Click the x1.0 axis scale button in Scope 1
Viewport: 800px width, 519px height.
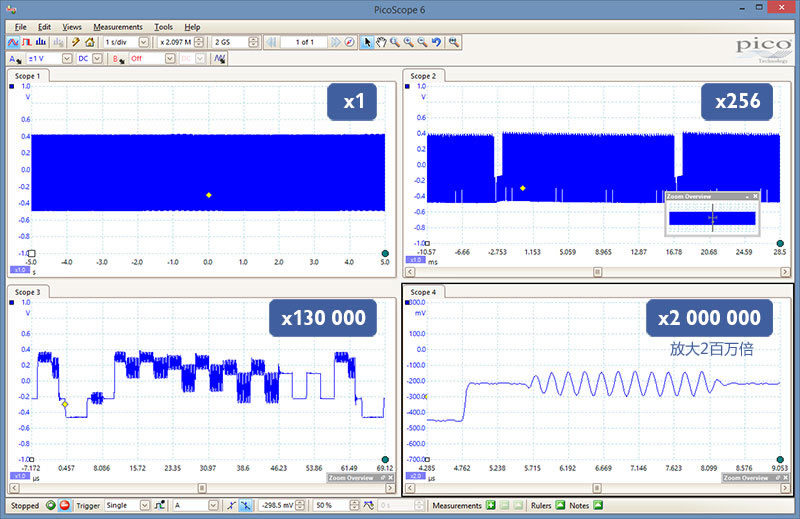coord(20,269)
